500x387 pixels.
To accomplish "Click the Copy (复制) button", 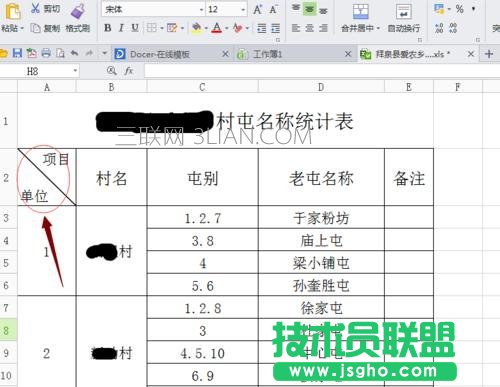I will coord(45,28).
